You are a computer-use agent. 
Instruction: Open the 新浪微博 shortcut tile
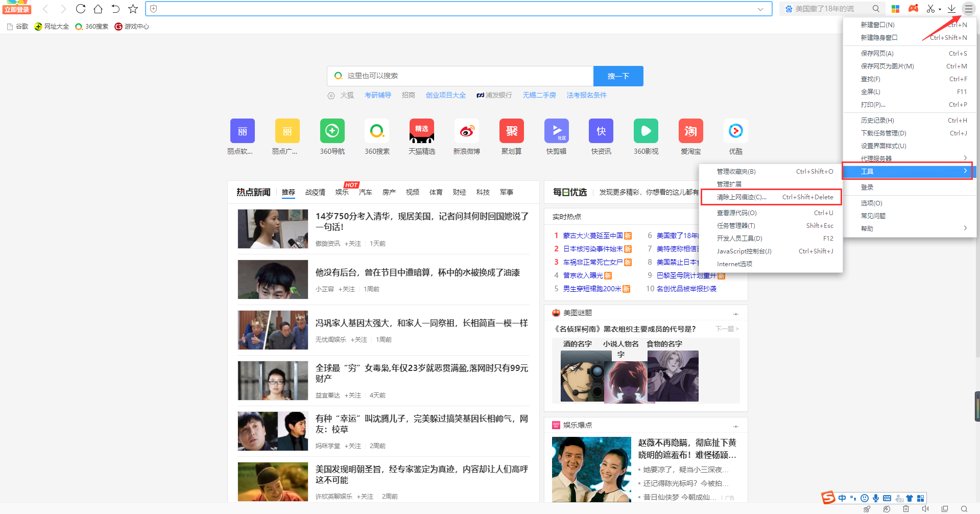pyautogui.click(x=467, y=136)
